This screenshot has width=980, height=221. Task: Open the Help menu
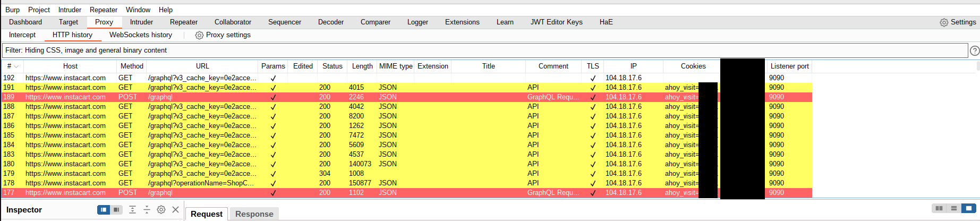tap(166, 10)
